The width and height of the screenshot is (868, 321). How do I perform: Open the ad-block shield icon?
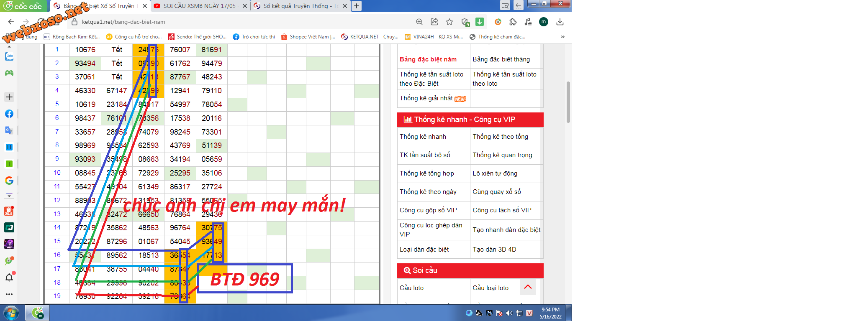[x=465, y=22]
